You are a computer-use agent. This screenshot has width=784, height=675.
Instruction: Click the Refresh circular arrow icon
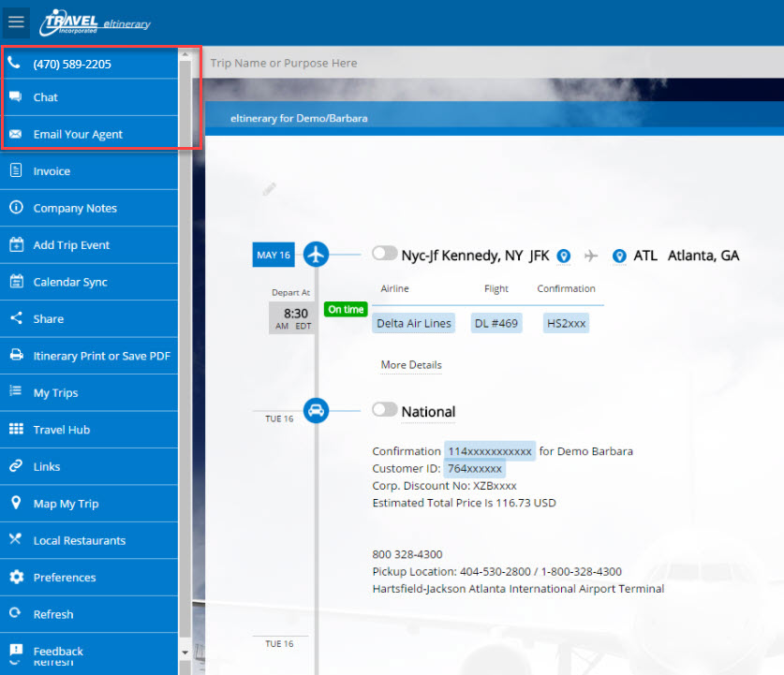click(x=15, y=612)
